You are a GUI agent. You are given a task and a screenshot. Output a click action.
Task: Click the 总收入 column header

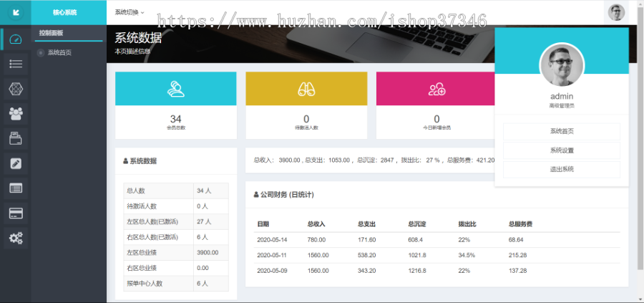pyautogui.click(x=316, y=224)
